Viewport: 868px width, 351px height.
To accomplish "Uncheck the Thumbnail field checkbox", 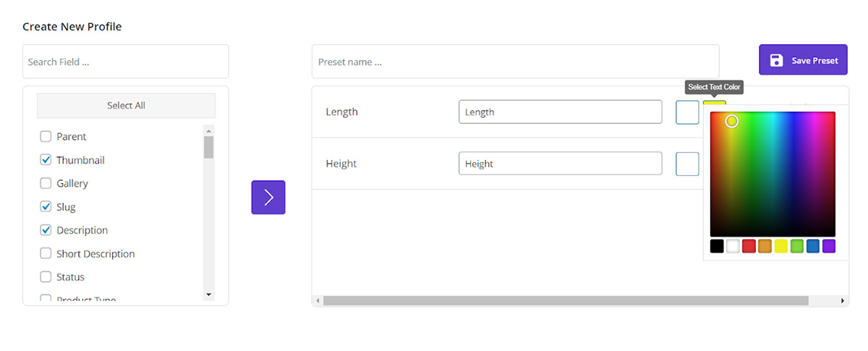I will pos(46,160).
